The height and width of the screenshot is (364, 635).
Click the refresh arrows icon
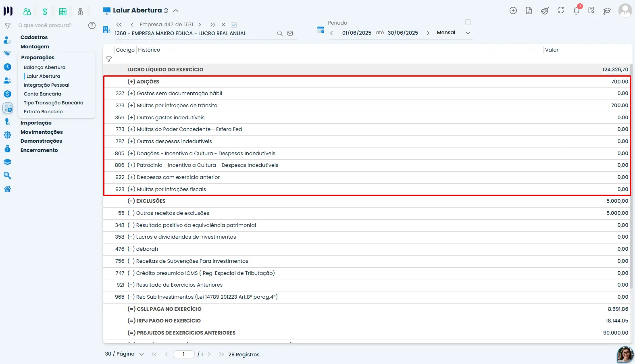point(561,10)
